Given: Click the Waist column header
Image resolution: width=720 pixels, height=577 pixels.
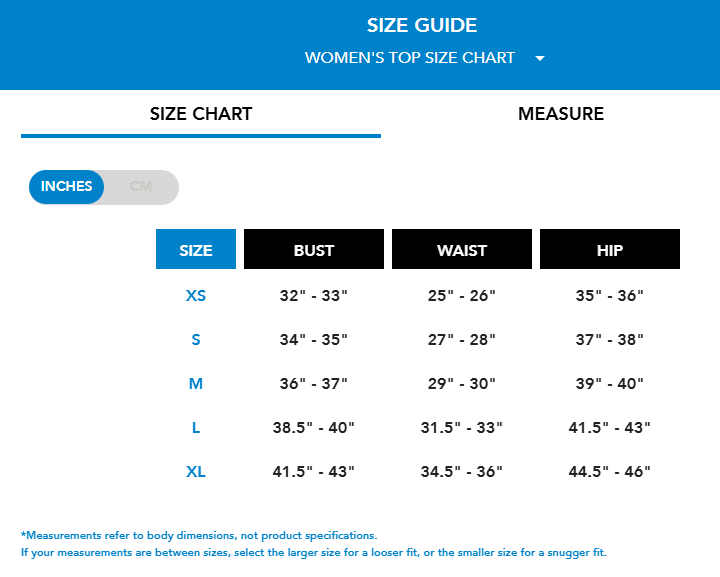Looking at the screenshot, I should tap(462, 250).
